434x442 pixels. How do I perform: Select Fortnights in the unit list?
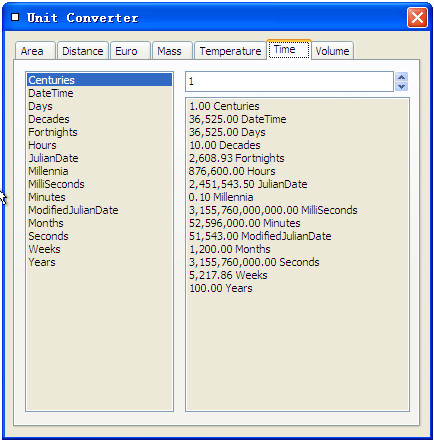(99, 132)
